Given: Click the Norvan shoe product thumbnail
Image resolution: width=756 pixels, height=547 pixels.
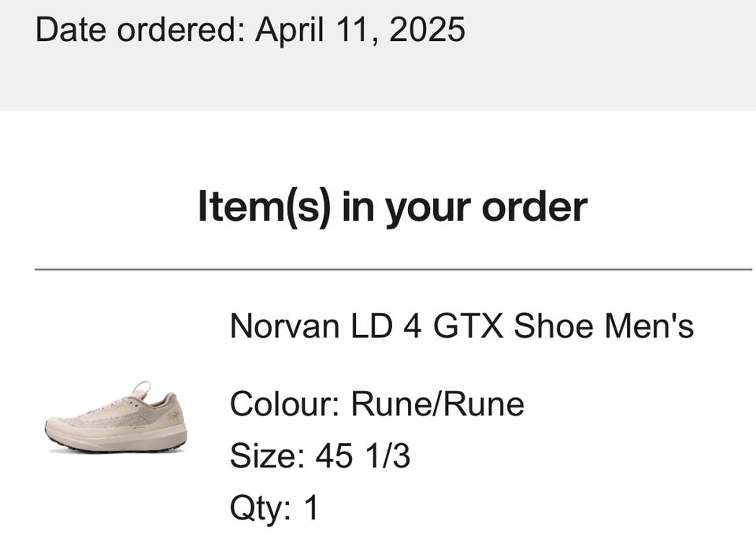Looking at the screenshot, I should click(x=116, y=417).
